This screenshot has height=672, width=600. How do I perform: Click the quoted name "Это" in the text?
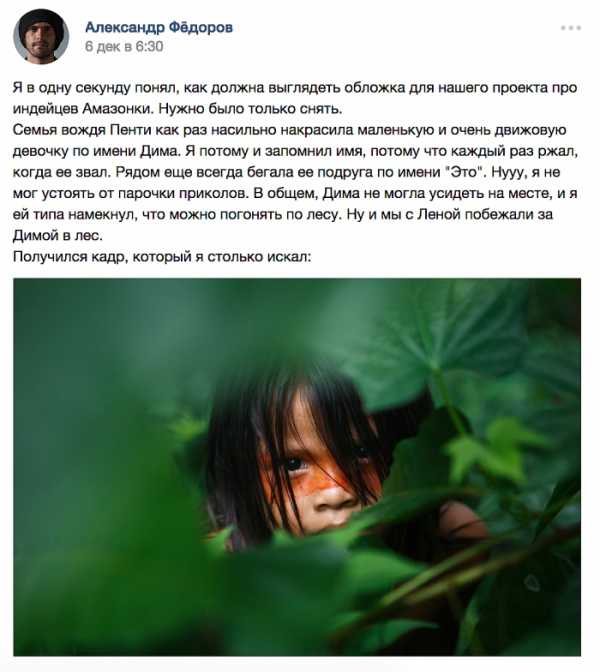click(x=464, y=172)
